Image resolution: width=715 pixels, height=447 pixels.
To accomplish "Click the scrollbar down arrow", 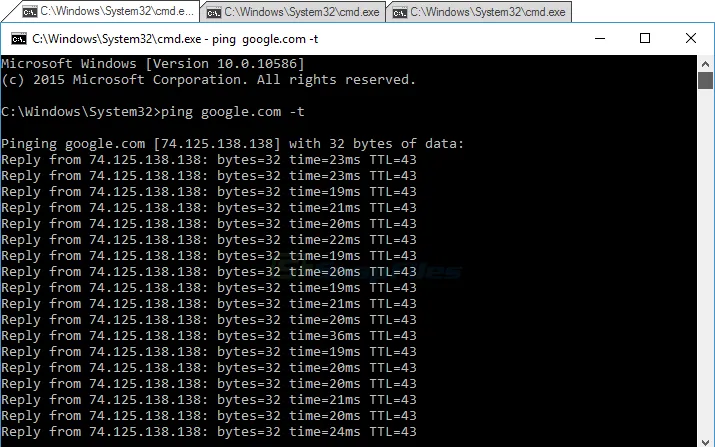I will [705, 441].
